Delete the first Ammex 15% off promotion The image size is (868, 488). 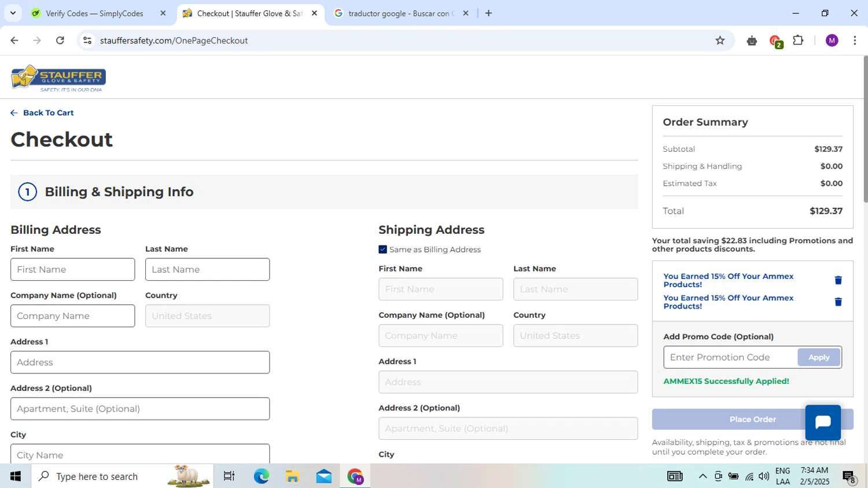[838, 280]
